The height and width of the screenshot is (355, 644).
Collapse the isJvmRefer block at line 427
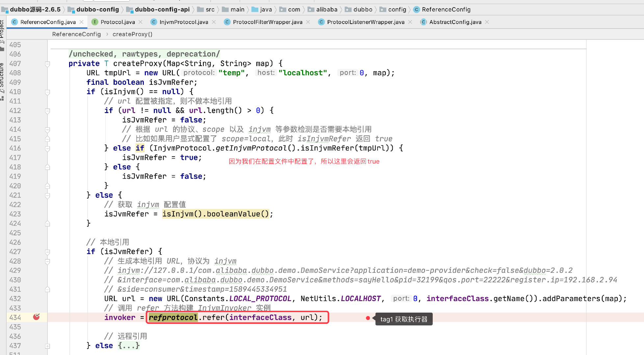pos(47,252)
